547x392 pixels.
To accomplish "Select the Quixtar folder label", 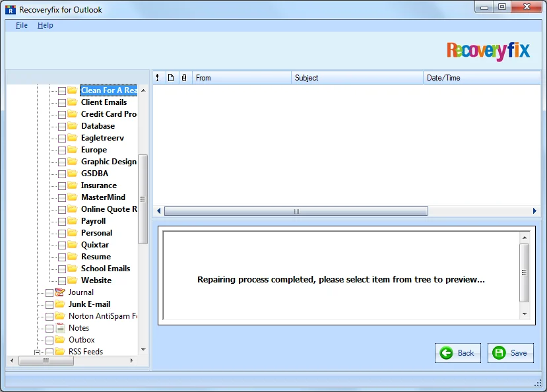I will click(95, 244).
